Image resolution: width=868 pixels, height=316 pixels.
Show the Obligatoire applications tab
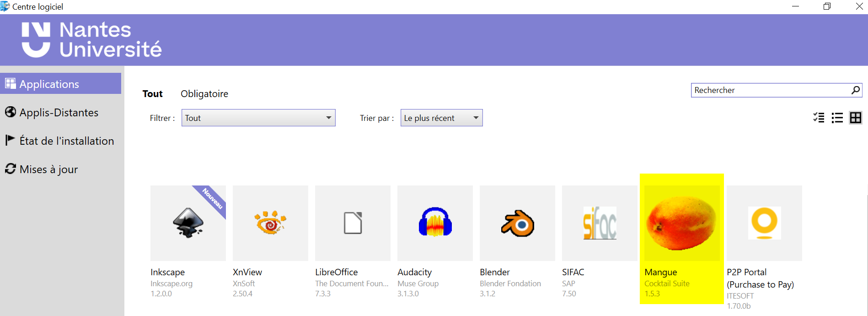tap(204, 94)
